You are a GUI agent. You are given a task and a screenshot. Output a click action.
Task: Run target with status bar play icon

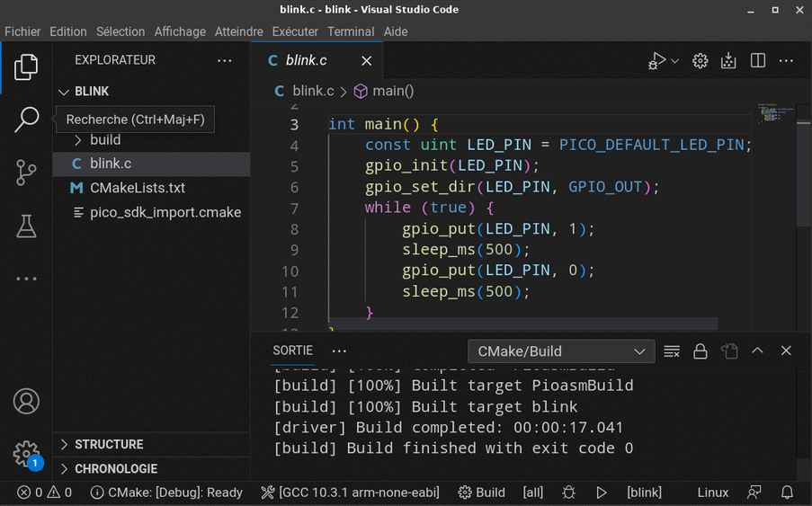coord(602,493)
